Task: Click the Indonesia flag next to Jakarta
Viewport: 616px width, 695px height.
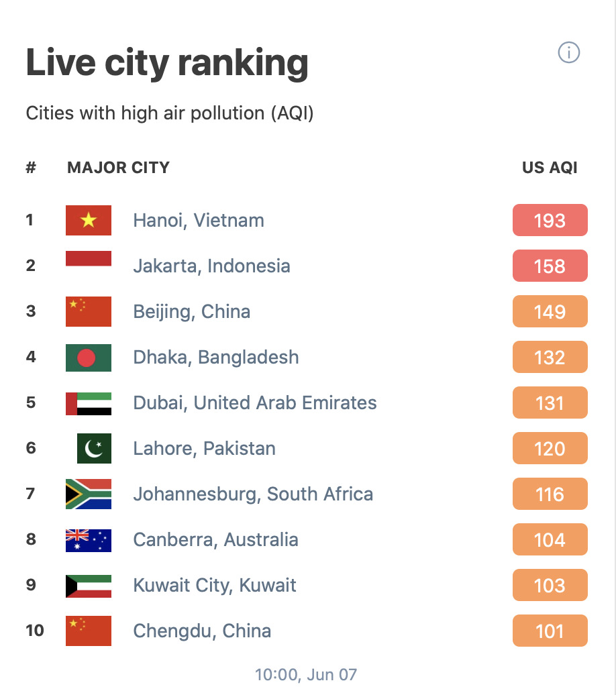Action: [88, 266]
